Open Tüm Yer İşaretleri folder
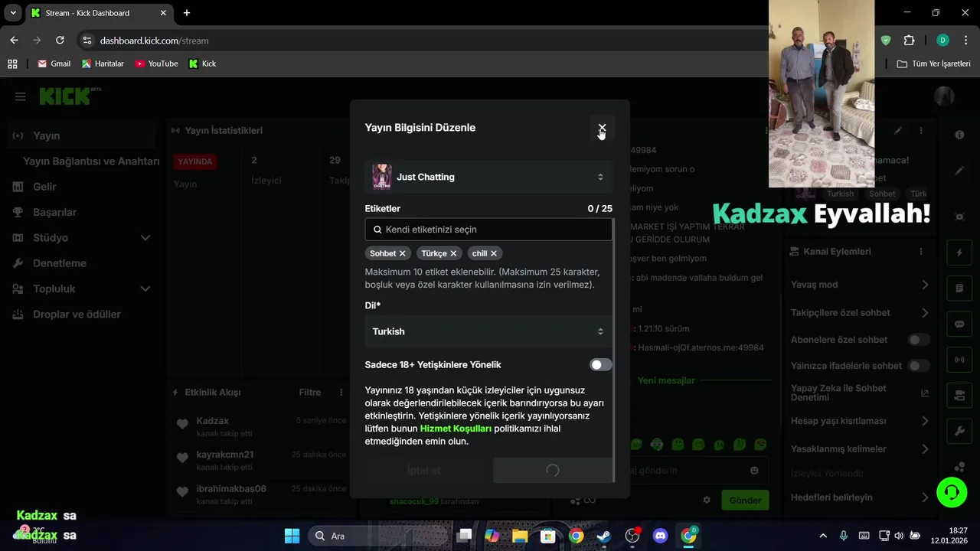The image size is (980, 551). coord(934,64)
